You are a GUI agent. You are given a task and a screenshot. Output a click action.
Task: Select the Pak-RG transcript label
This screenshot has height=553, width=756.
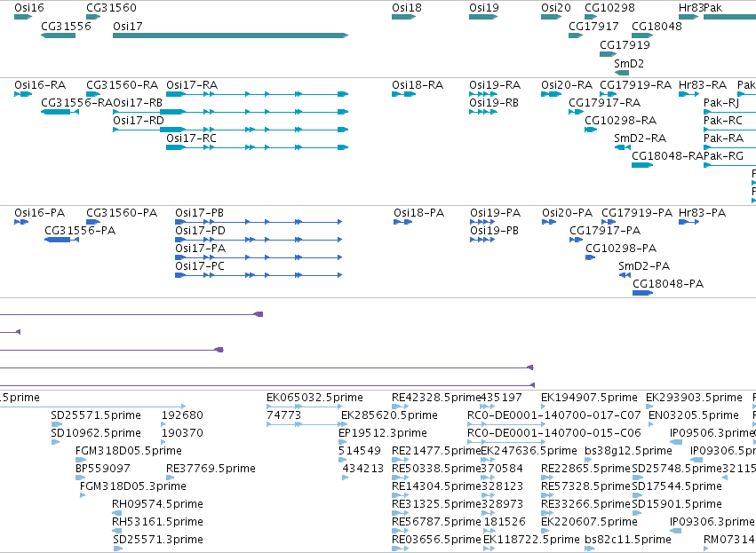[x=723, y=156]
